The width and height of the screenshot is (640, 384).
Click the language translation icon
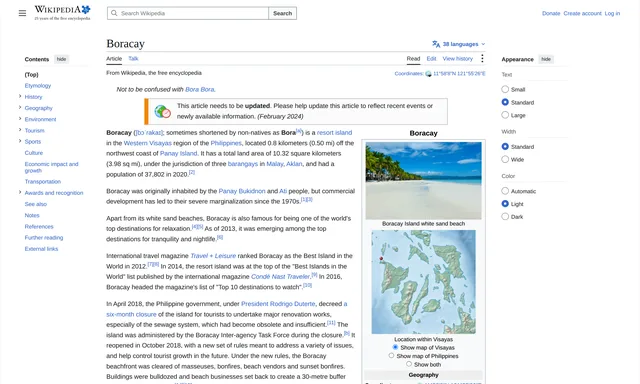pyautogui.click(x=436, y=44)
